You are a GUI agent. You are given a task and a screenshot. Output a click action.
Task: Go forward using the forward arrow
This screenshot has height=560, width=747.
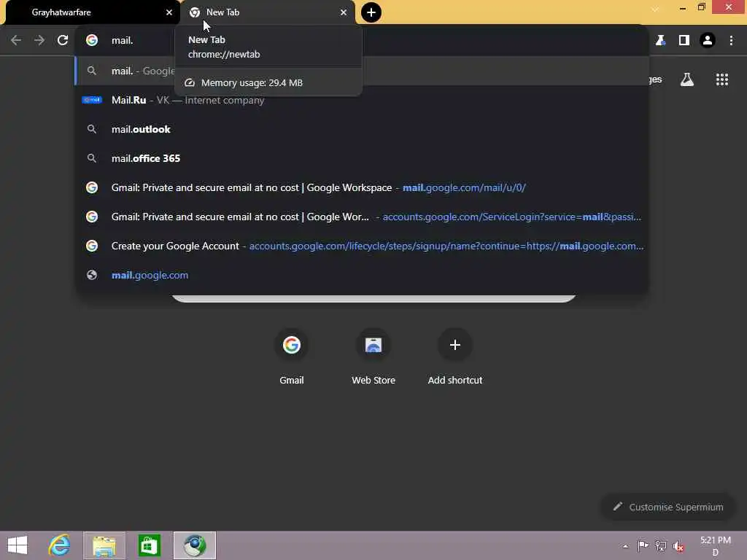coord(39,41)
